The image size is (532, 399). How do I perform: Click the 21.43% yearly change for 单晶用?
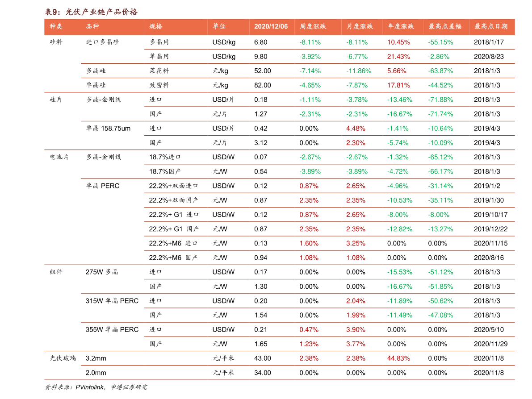point(398,57)
